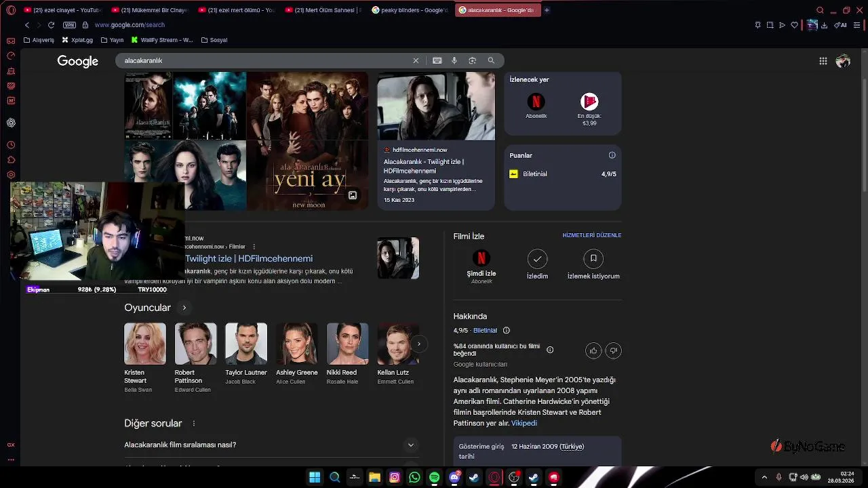Expand 'Alacakaranlık film sıralaması nasıl?' question

(x=270, y=445)
